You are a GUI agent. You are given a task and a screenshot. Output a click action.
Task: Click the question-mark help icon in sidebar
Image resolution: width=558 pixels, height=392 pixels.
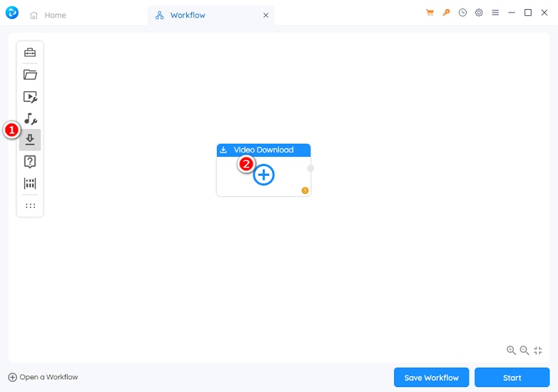coord(30,162)
